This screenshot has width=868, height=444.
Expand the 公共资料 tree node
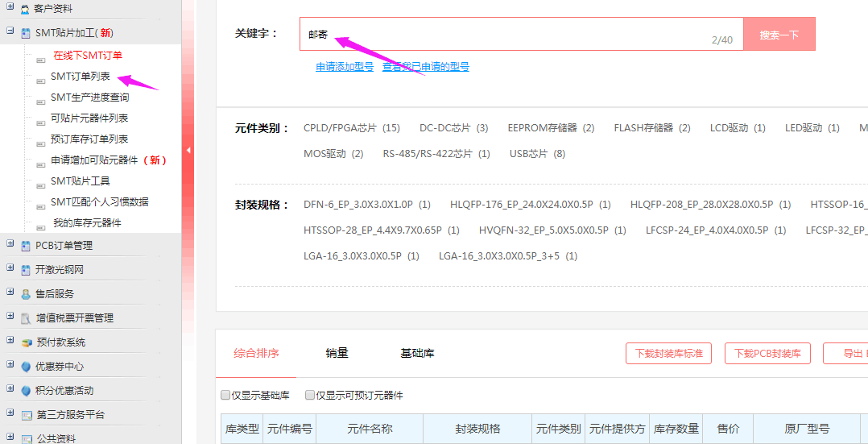point(10,438)
